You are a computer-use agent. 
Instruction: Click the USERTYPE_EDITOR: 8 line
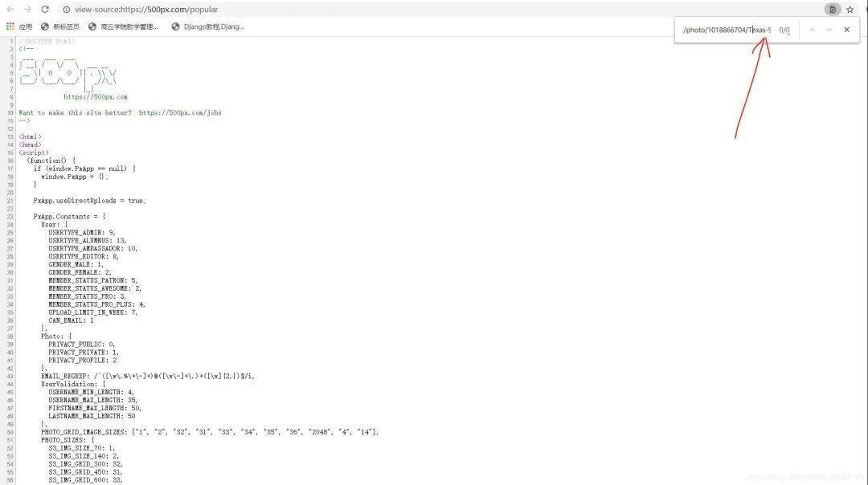(83, 257)
